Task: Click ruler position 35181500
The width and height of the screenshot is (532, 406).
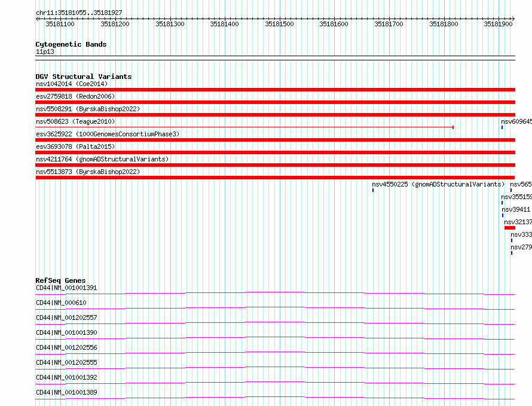Action: 280,24
